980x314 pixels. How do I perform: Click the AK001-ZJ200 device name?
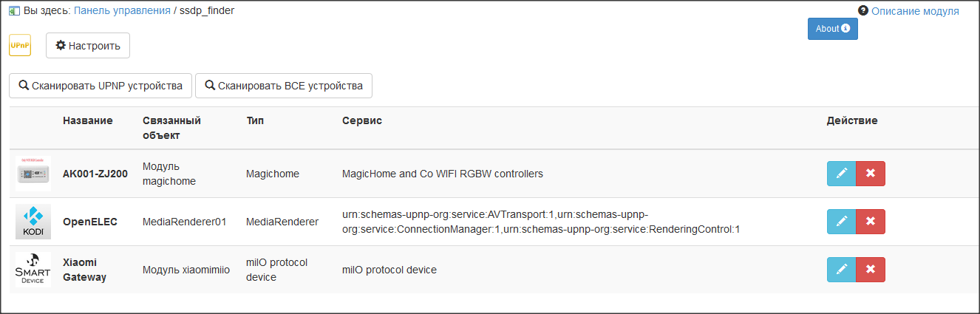point(95,174)
